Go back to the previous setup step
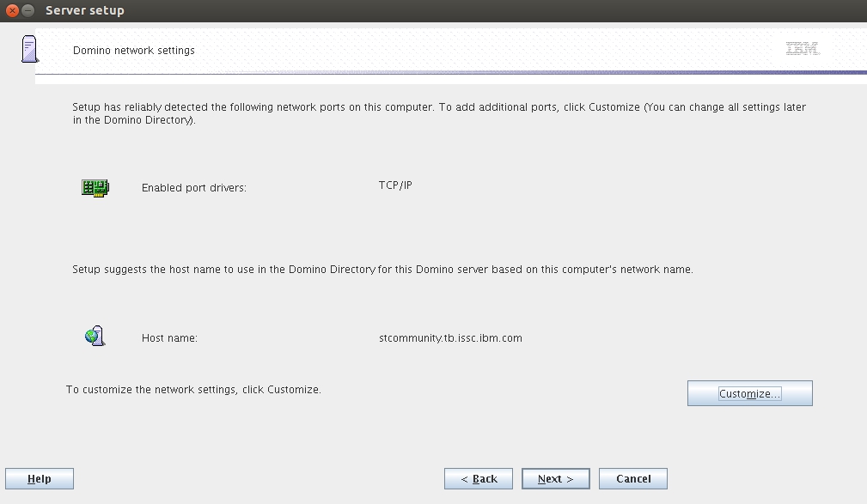 pyautogui.click(x=478, y=478)
